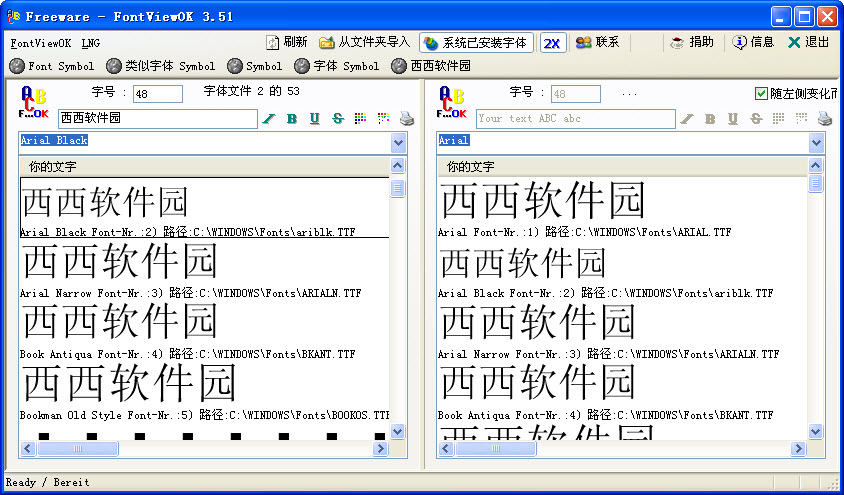Click 从文件夹导入 import from folder button
This screenshot has width=844, height=495.
pyautogui.click(x=365, y=43)
